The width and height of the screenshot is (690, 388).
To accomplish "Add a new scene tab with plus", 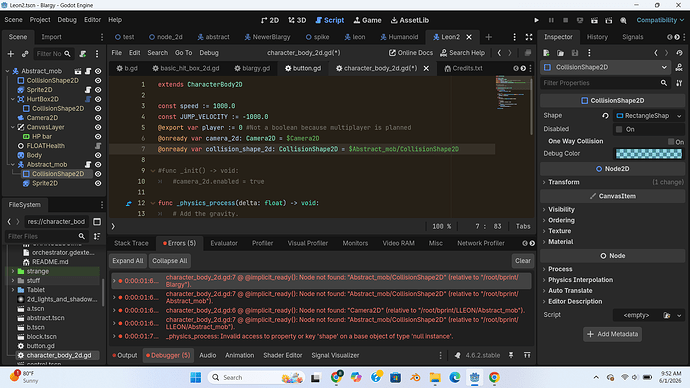I will [x=488, y=37].
